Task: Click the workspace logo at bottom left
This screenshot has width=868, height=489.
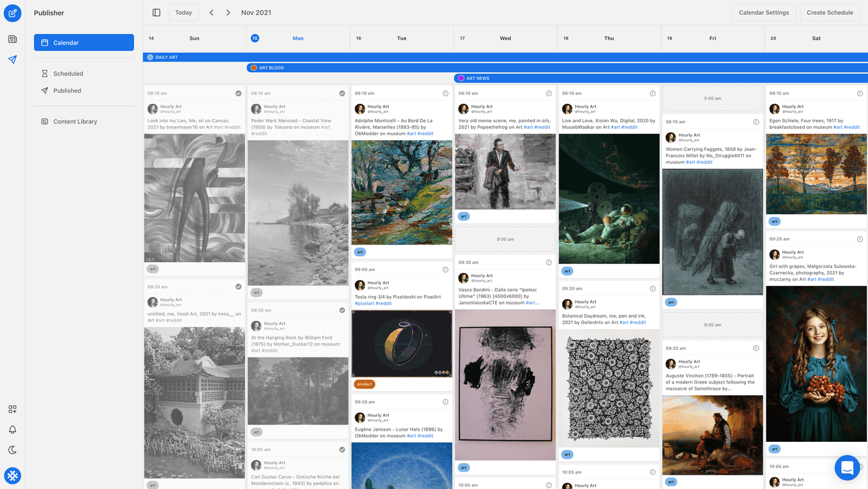Action: point(12,476)
